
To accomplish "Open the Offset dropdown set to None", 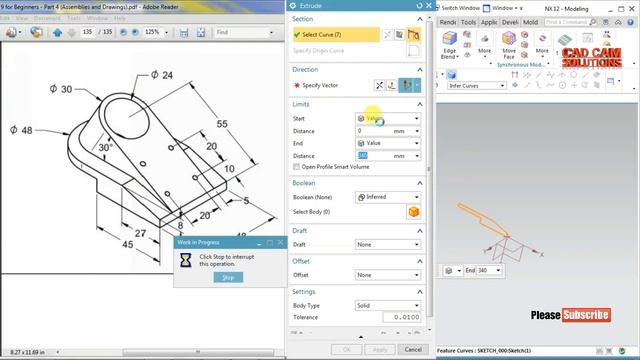I will 388,275.
